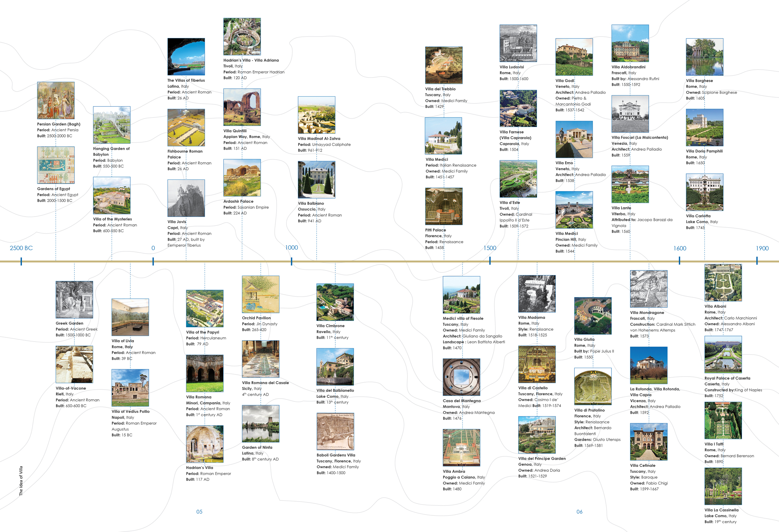This screenshot has height=532, width=779.
Task: Open the Hadrian's Villa - Villa Adriana photo
Action: pos(242,36)
